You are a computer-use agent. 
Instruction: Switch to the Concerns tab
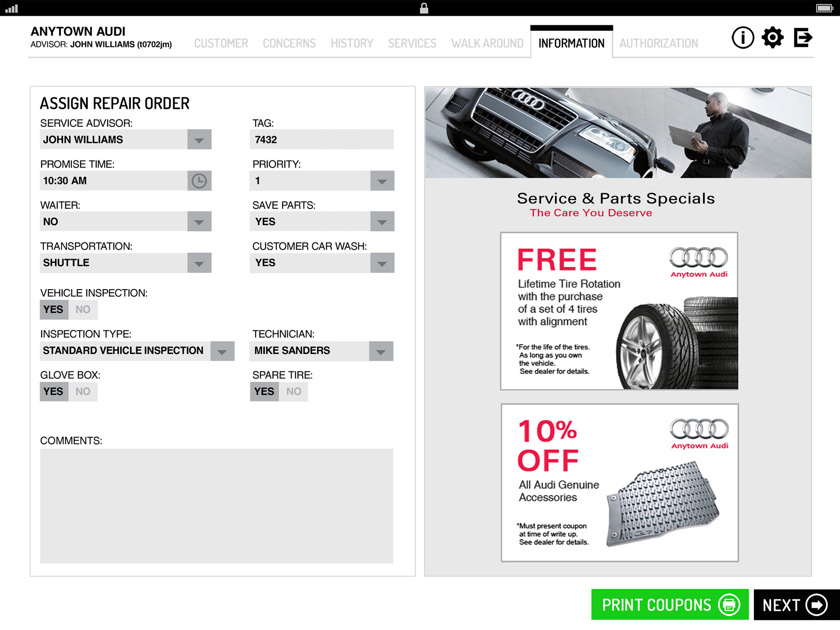click(289, 43)
